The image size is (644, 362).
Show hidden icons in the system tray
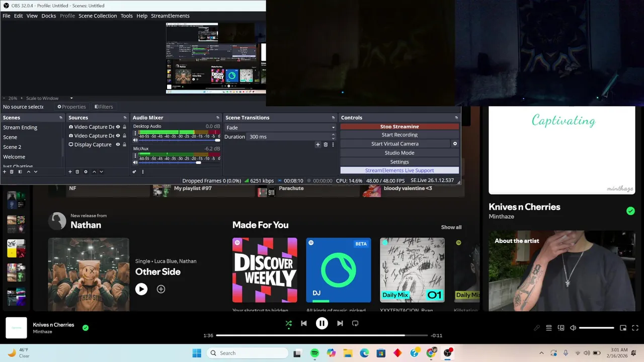[541, 353]
